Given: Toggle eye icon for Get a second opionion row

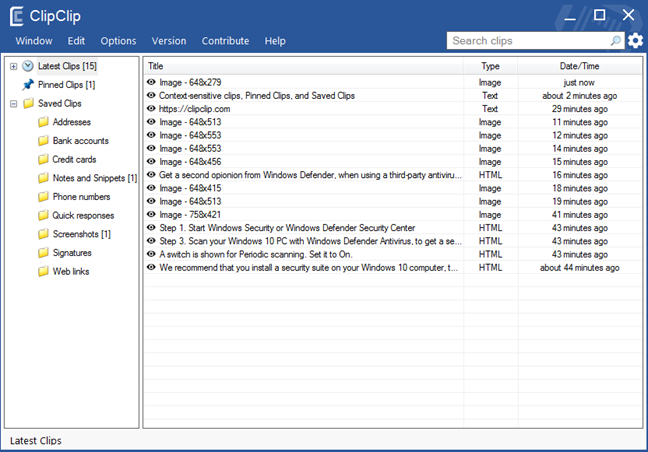Looking at the screenshot, I should 151,175.
